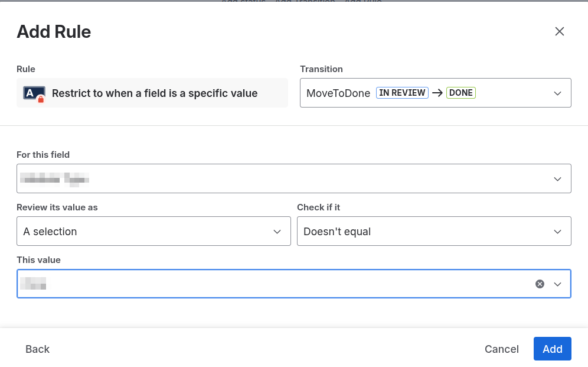Image resolution: width=588 pixels, height=367 pixels.
Task: Clear the selected 'This value' entry
Action: (540, 284)
